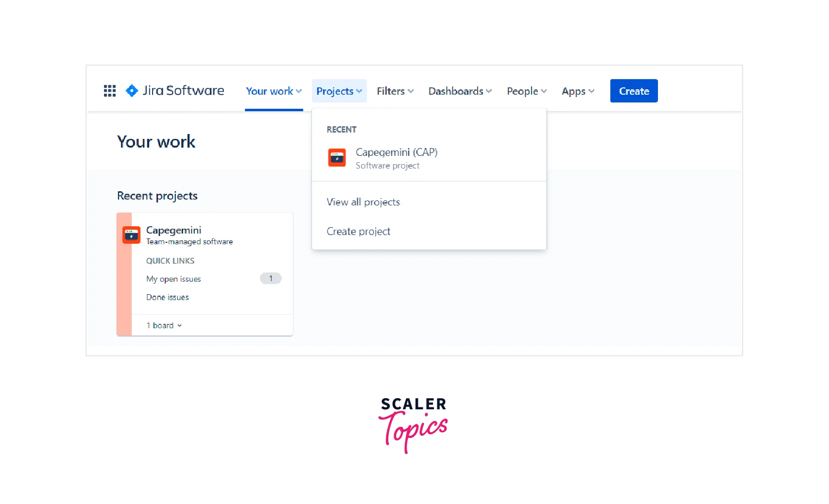Image resolution: width=829 pixels, height=504 pixels.
Task: Click the Jira Software wordmark text
Action: pyautogui.click(x=183, y=91)
